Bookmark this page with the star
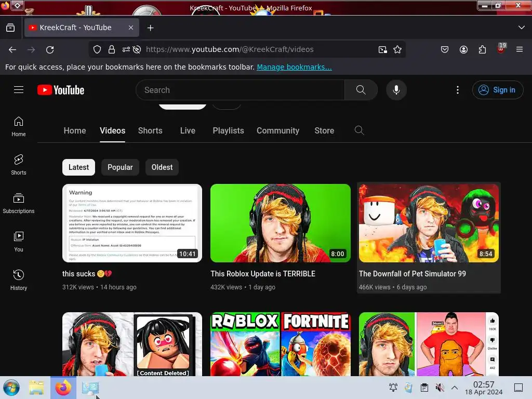Image resolution: width=532 pixels, height=399 pixels. click(397, 49)
